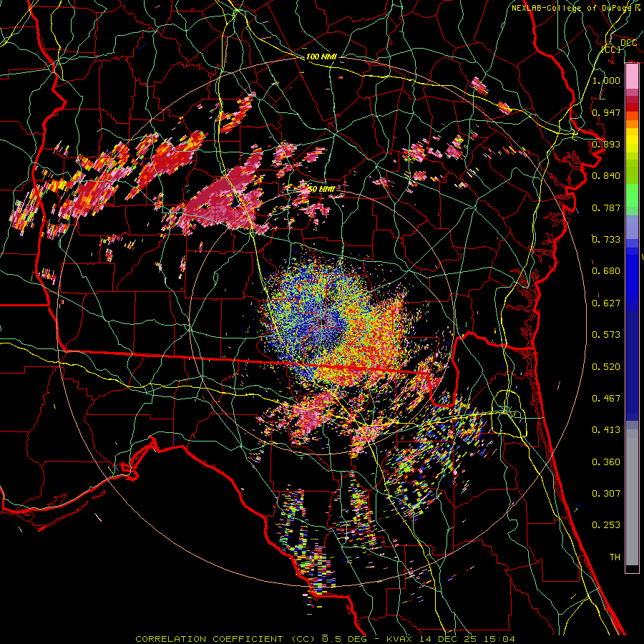Click the 0.413 legend value

pyautogui.click(x=606, y=430)
